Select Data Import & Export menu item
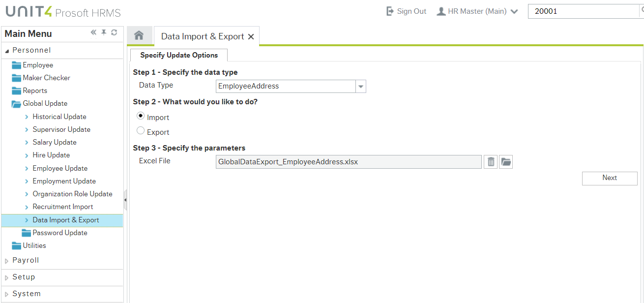Screen dimensions: 644x303 [x=62, y=220]
